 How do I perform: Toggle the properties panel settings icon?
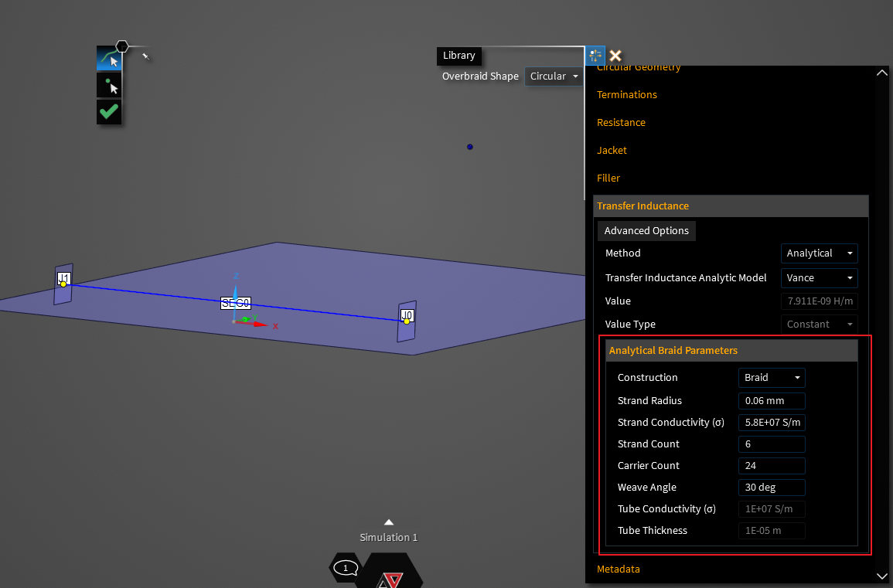595,55
